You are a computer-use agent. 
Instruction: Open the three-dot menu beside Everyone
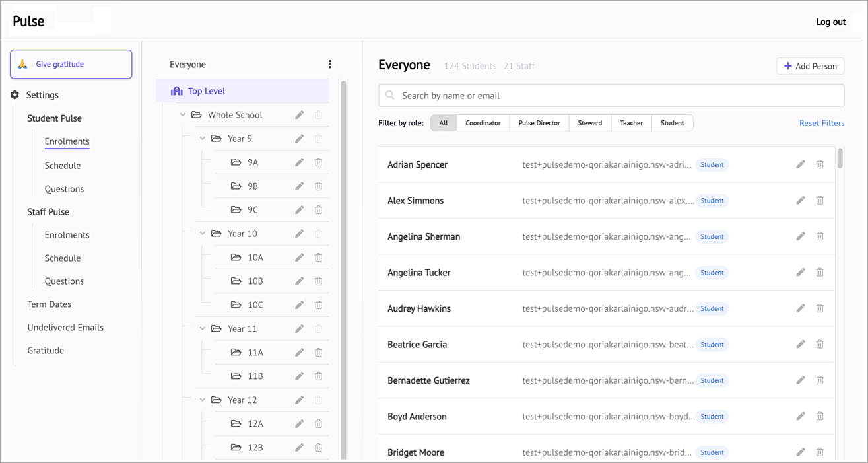coord(330,65)
